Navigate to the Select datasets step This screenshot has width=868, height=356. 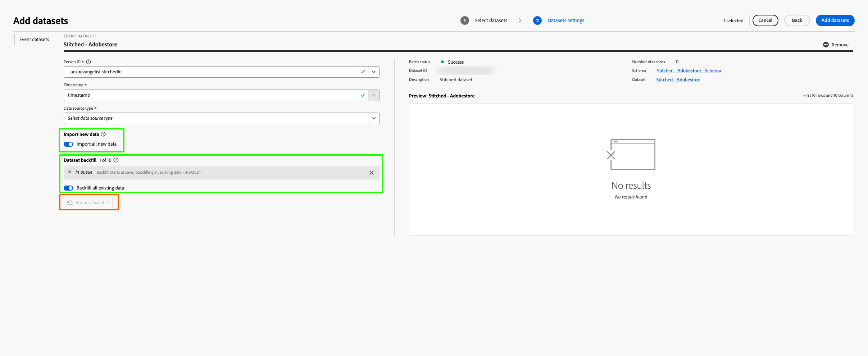coord(491,20)
